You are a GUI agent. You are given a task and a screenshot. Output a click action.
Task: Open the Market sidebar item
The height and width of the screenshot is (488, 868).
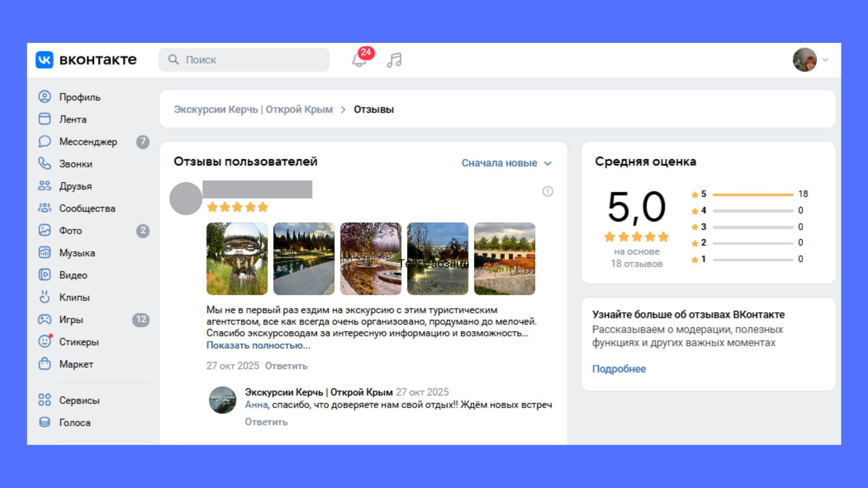76,364
